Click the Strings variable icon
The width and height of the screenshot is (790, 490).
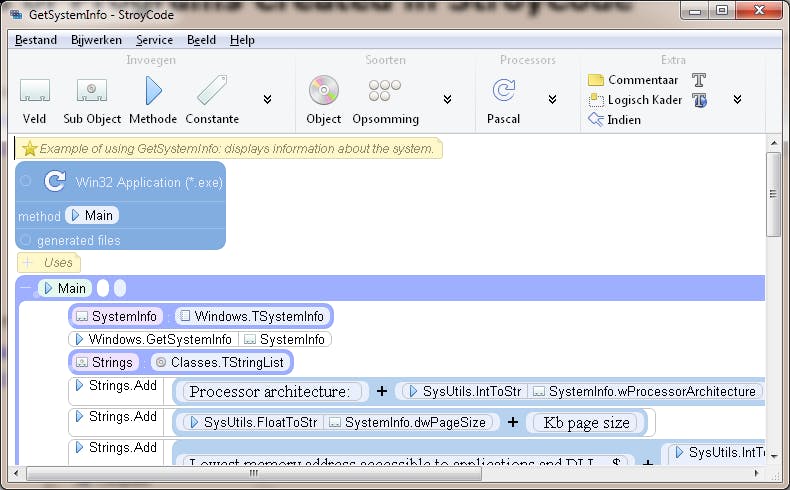click(x=81, y=362)
